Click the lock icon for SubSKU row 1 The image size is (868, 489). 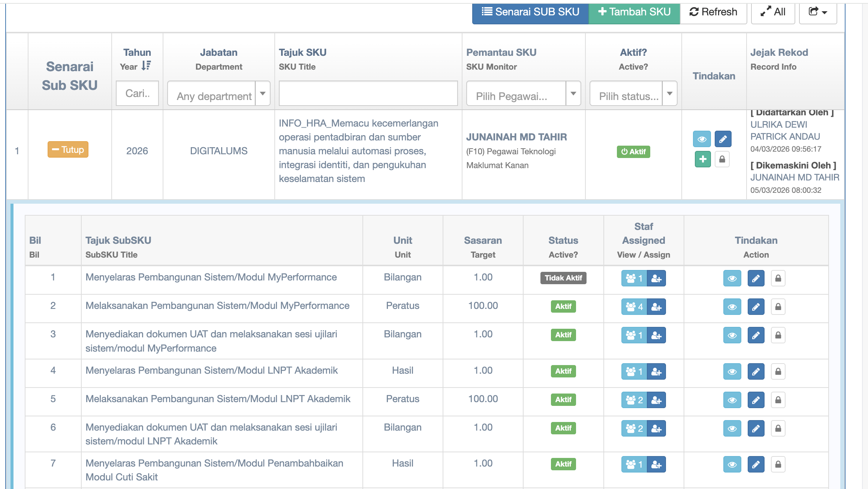778,278
